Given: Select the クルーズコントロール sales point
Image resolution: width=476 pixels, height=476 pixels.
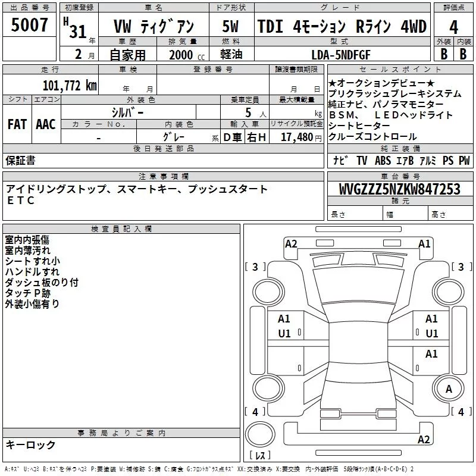Looking at the screenshot, I should (x=372, y=136).
